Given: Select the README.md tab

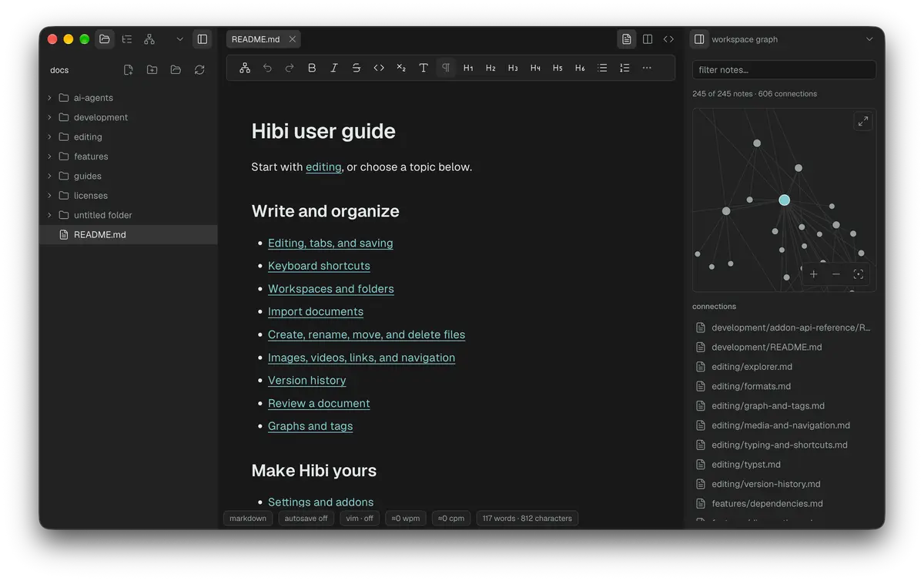Looking at the screenshot, I should tap(256, 39).
